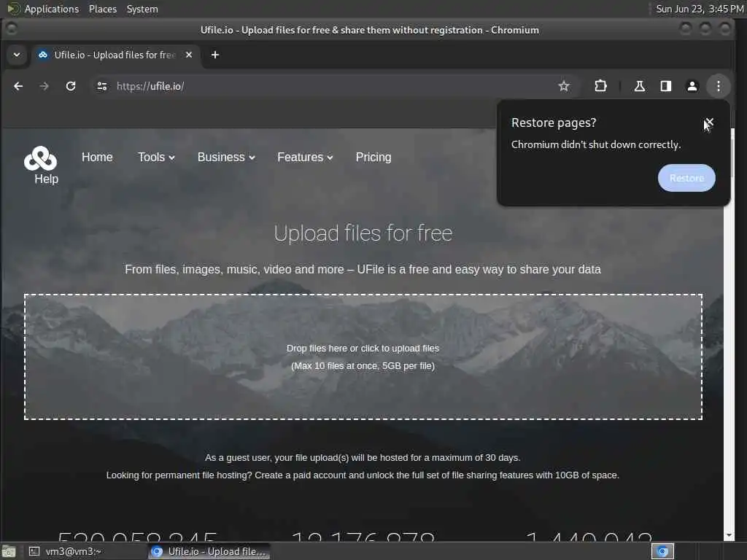
Task: Click the drop files upload area
Action: click(x=363, y=357)
